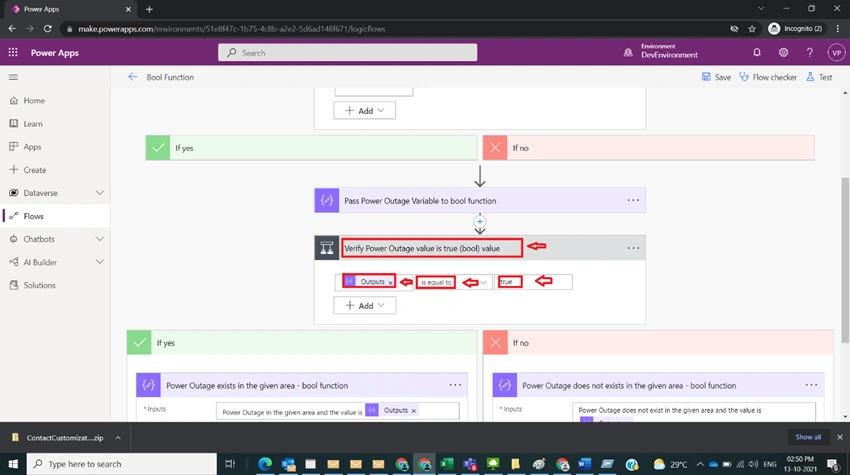Click the Test button
The image size is (850, 475).
[x=819, y=77]
